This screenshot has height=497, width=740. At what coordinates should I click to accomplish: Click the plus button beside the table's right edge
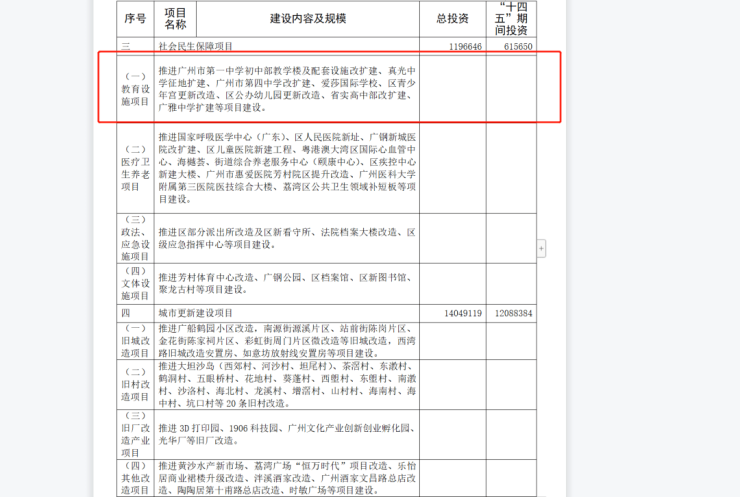point(541,247)
